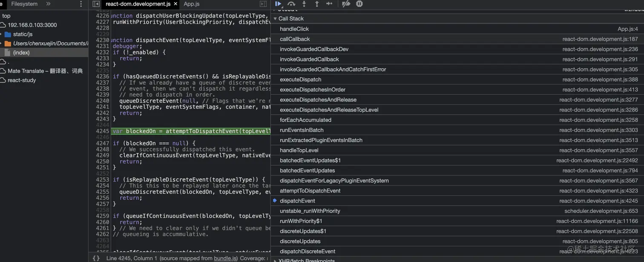
Task: Select dispatchEventForLegacyPluginEventSystem frame
Action: [457, 181]
